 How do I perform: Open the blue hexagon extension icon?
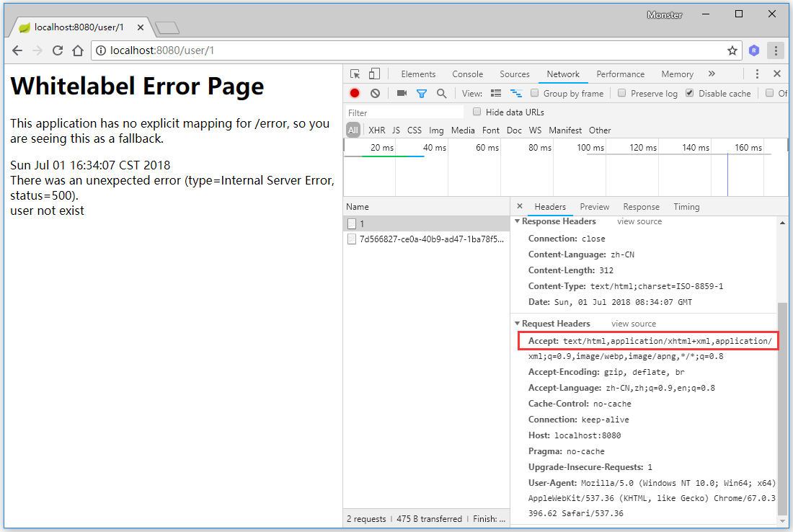coord(754,50)
